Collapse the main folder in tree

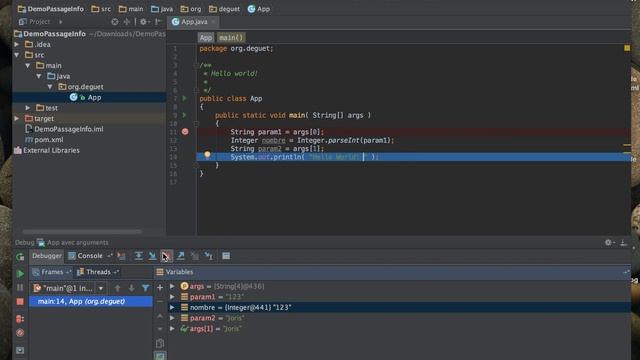[28, 65]
